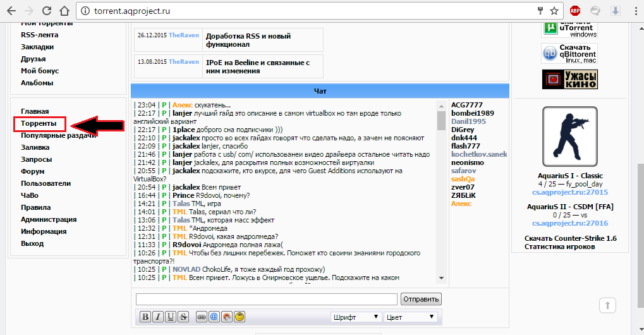Open cs.aqproject.ru:27016 server link
This screenshot has width=644, height=335.
(570, 223)
